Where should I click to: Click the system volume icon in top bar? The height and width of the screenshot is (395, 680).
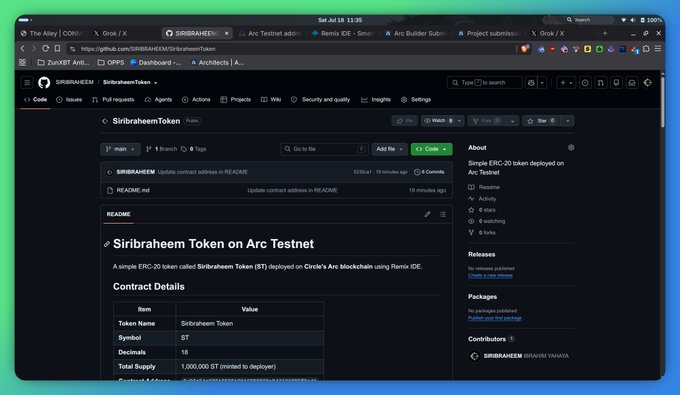coord(633,20)
